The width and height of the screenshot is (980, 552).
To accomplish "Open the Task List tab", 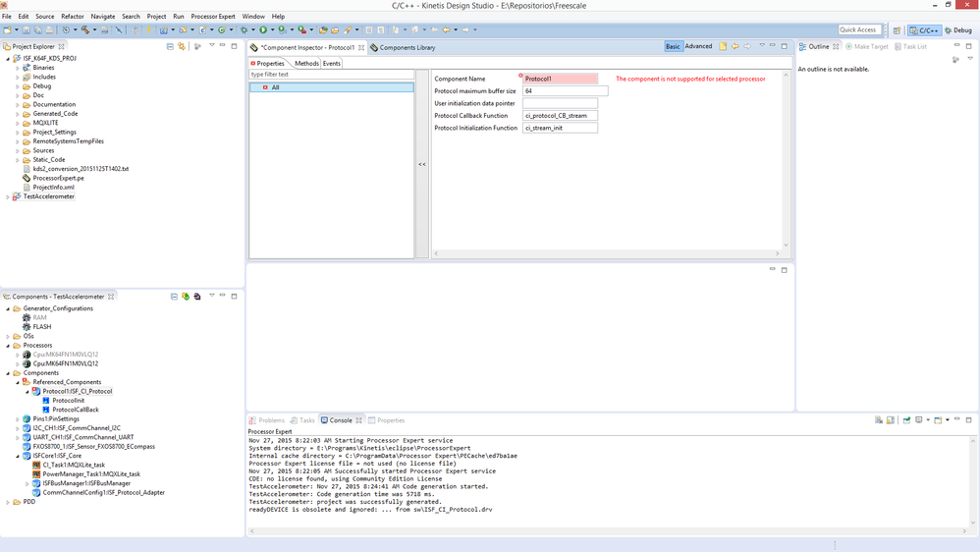I will (910, 46).
